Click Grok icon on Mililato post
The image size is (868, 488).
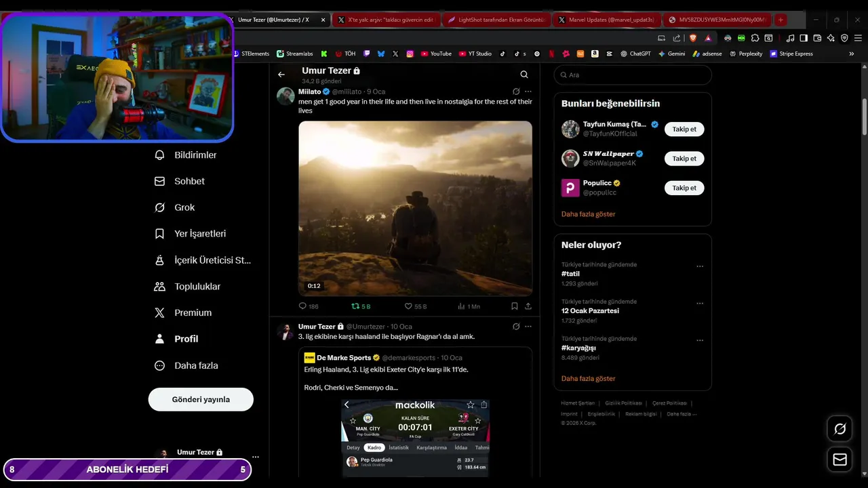pyautogui.click(x=516, y=91)
